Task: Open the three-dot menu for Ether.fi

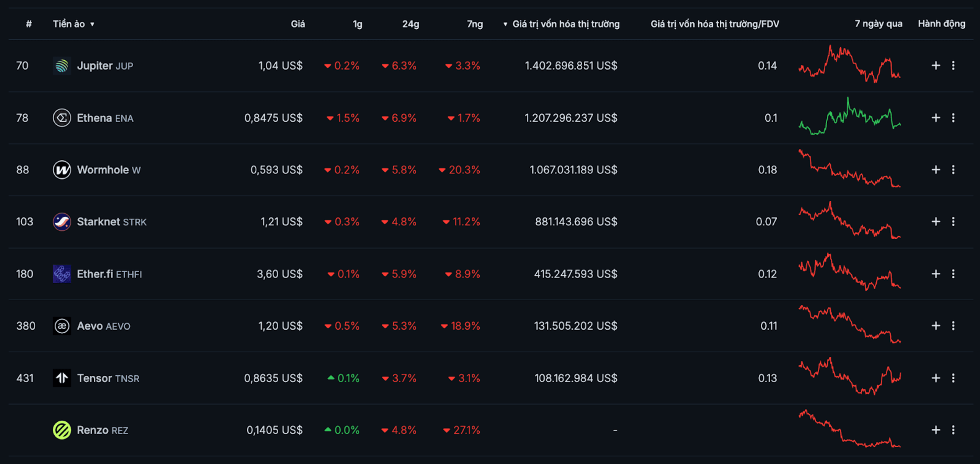Action: [x=953, y=274]
